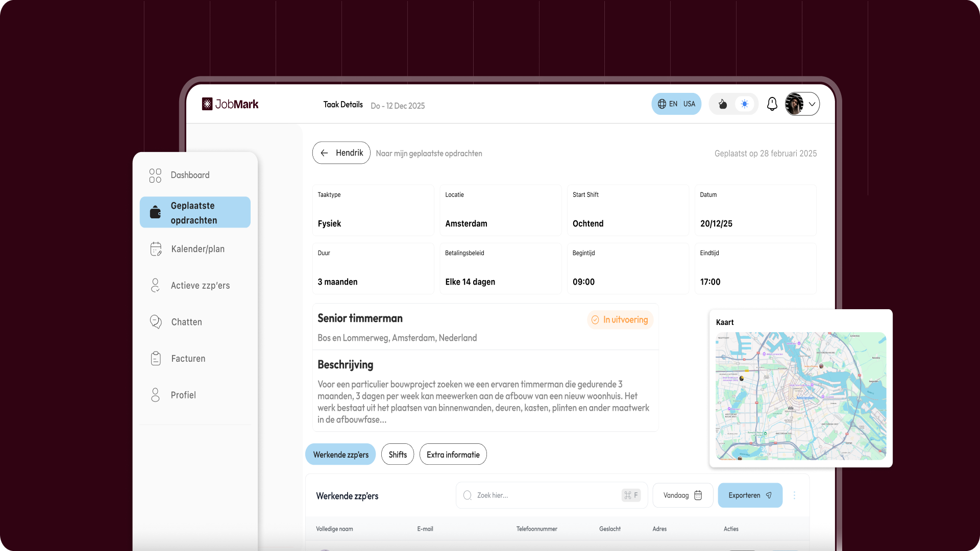Viewport: 980px width, 551px height.
Task: Click the Amsterdam map thumbnail
Action: pos(800,396)
